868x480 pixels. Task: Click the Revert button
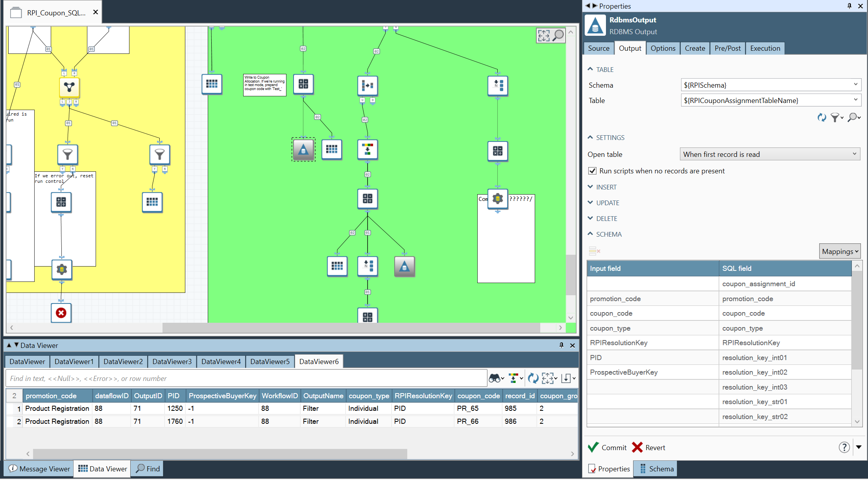(x=648, y=447)
